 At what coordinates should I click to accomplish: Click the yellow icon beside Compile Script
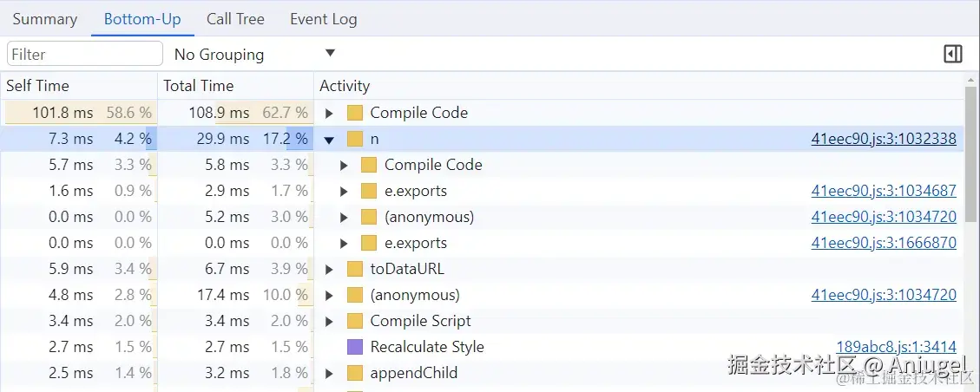point(354,321)
